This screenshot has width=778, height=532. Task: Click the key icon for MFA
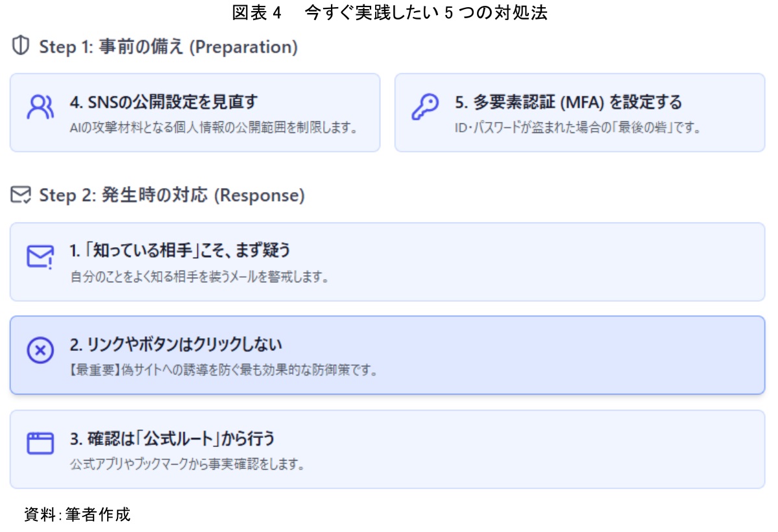[425, 107]
